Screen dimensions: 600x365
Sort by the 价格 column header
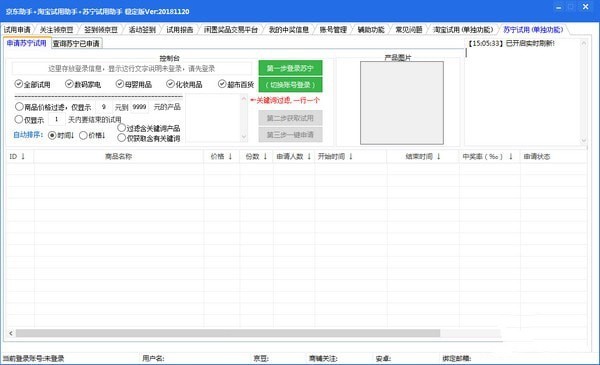click(x=222, y=156)
